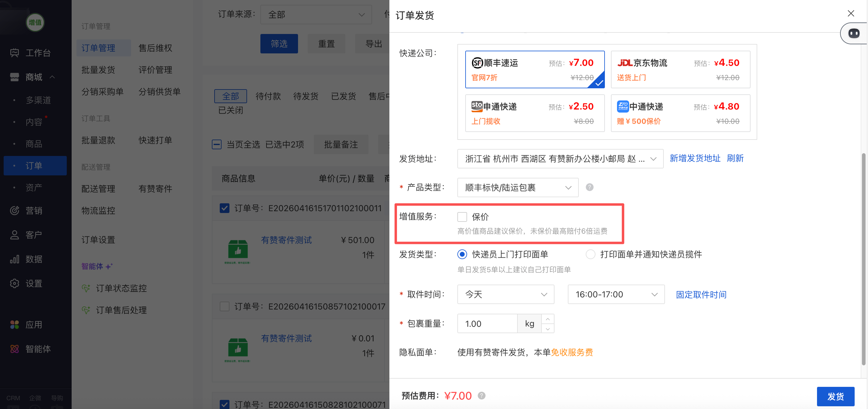This screenshot has width=868, height=409.
Task: Open 设置 settings gear in the sidebar
Action: point(15,283)
